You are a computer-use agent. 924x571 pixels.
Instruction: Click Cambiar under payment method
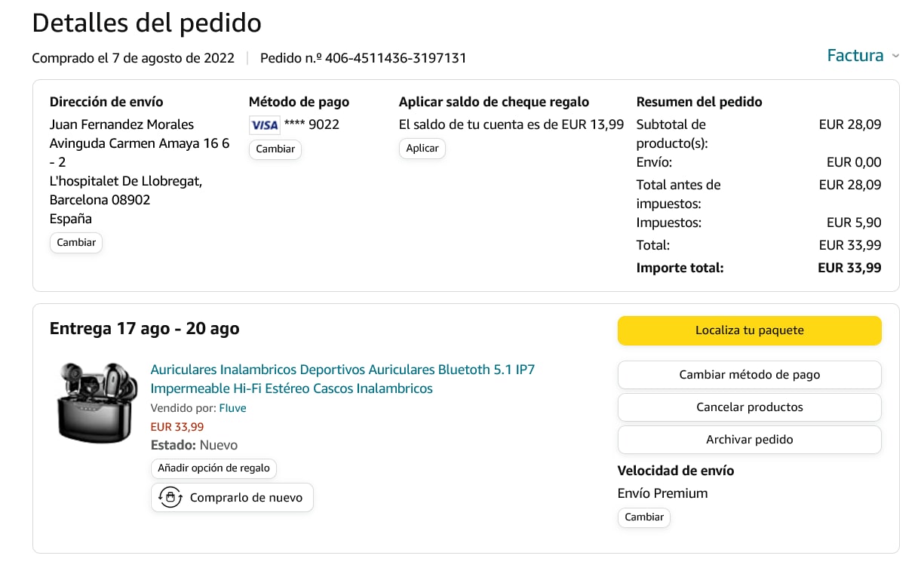coord(275,149)
